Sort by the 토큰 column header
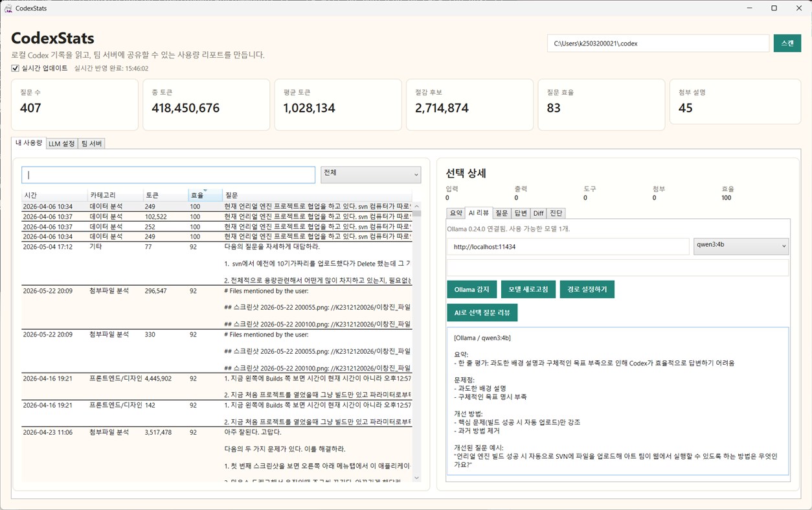 pos(166,195)
